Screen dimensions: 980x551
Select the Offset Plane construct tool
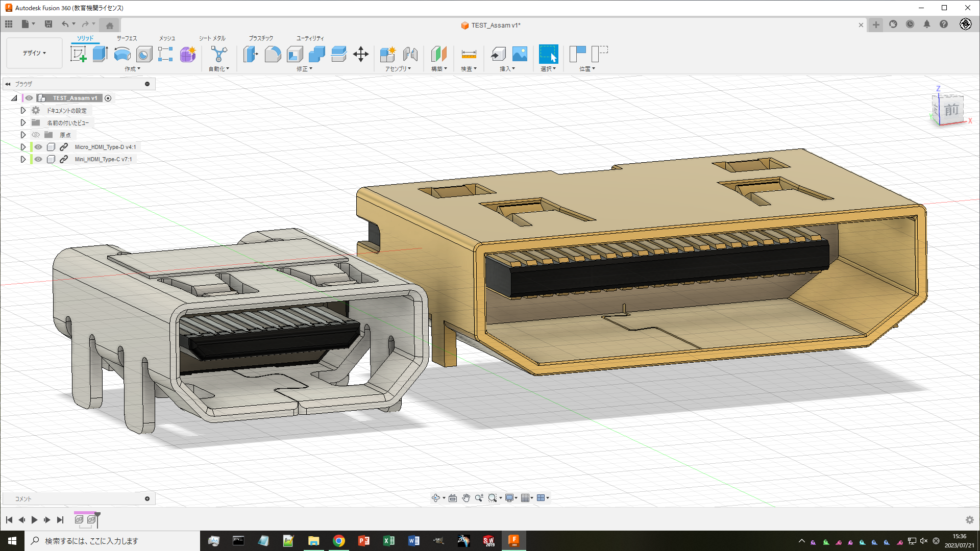click(x=439, y=54)
